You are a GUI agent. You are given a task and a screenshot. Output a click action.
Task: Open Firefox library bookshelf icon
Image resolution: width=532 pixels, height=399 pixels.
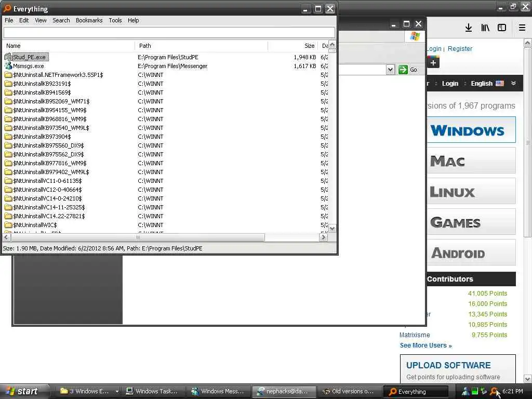(485, 28)
